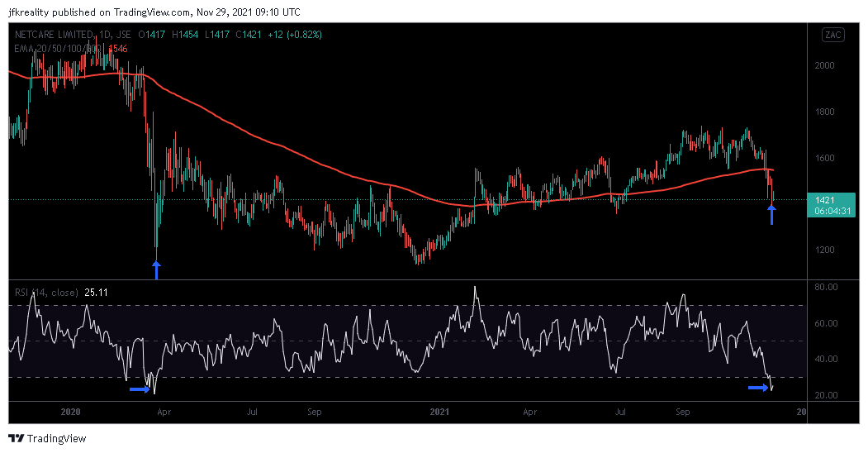Click the 80.00 RSI axis label
Image resolution: width=868 pixels, height=453 pixels.
826,287
